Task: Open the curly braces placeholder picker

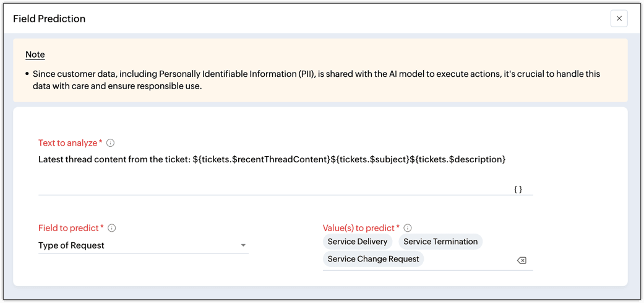Action: [518, 189]
